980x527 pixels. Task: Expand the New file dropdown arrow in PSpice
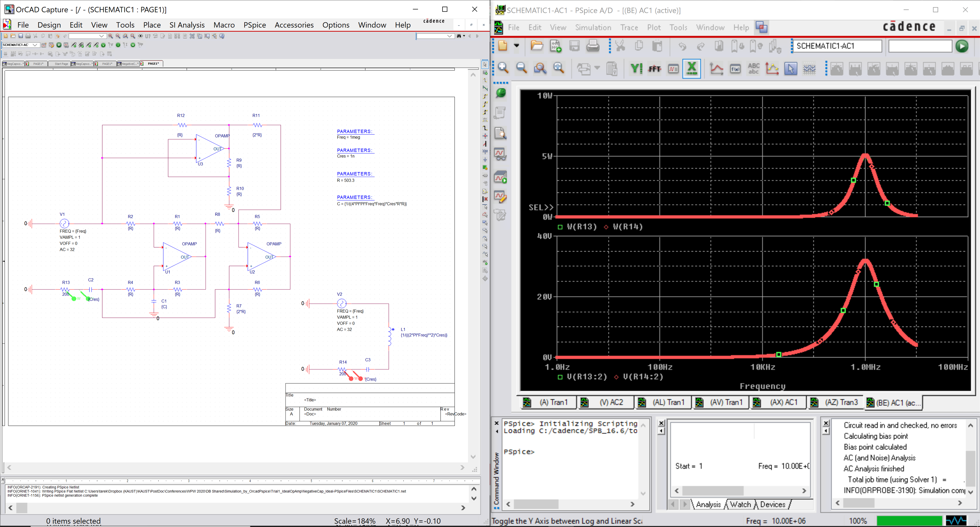517,46
